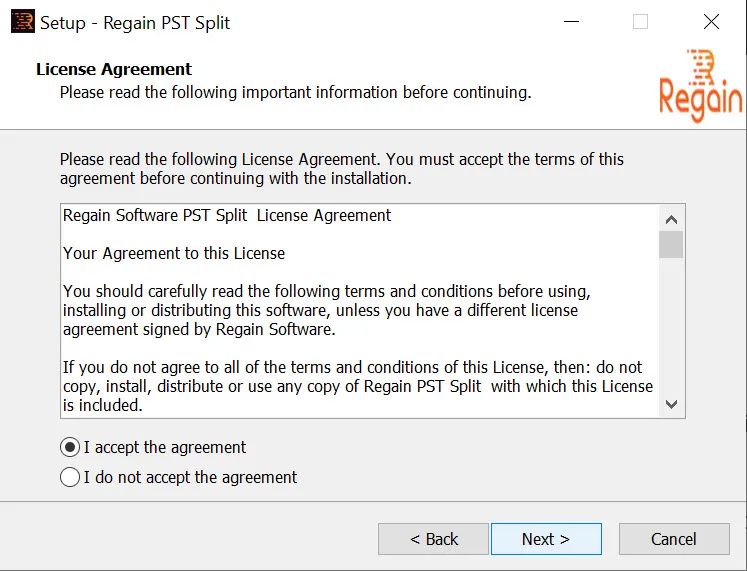The height and width of the screenshot is (571, 747).
Task: Click the Regain logo in header
Action: 700,86
